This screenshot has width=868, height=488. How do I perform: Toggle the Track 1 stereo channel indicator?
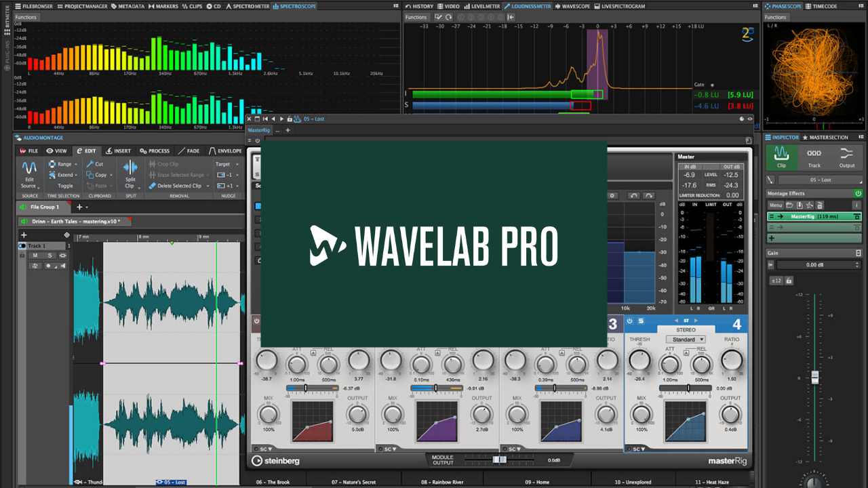point(22,246)
